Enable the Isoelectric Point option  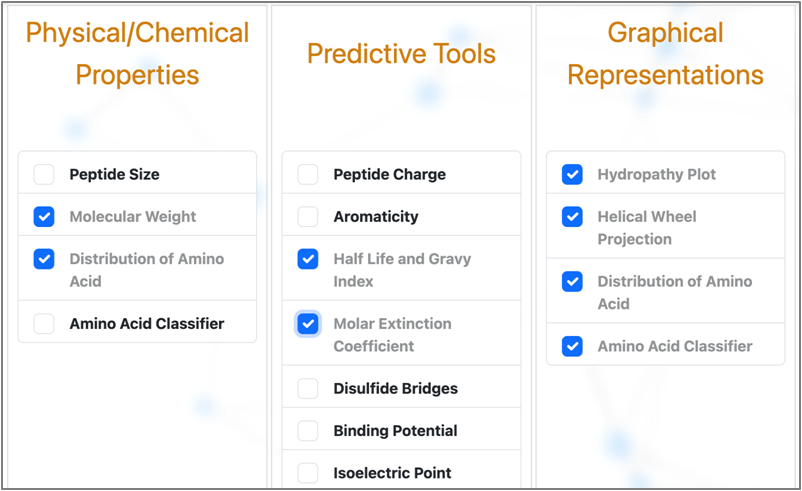pos(308,473)
